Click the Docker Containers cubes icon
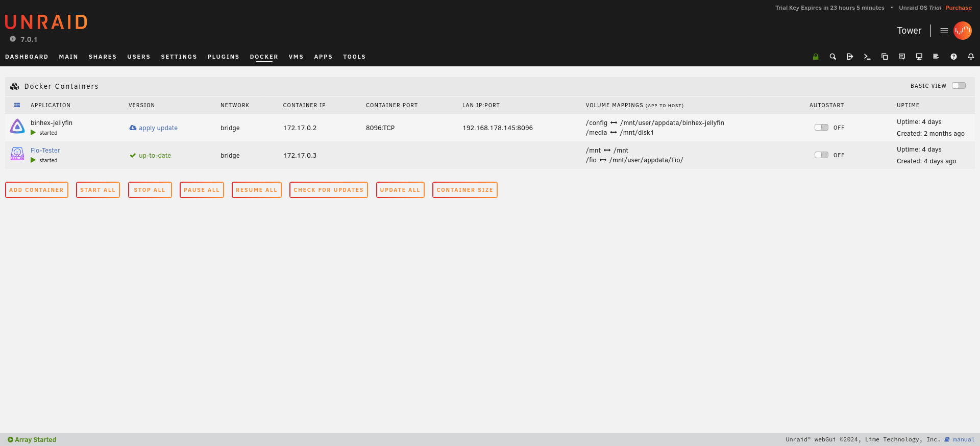 point(15,86)
